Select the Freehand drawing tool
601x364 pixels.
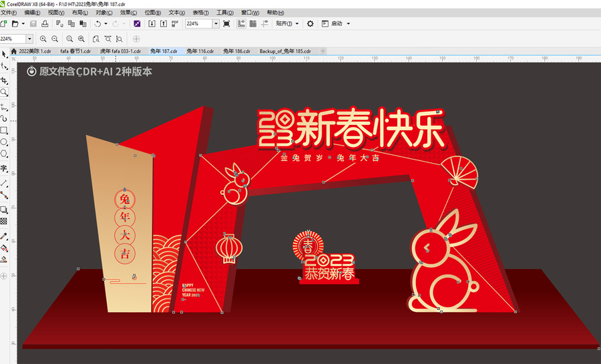[x=4, y=107]
